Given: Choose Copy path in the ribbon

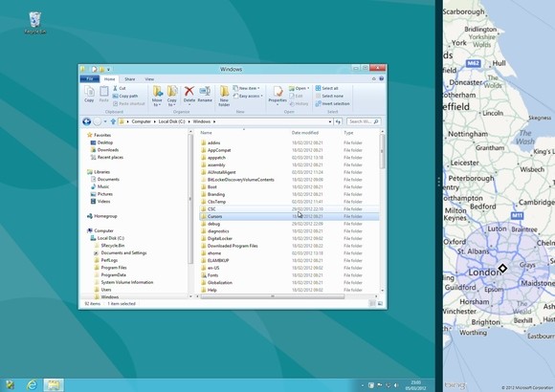Looking at the screenshot, I should click(x=125, y=96).
